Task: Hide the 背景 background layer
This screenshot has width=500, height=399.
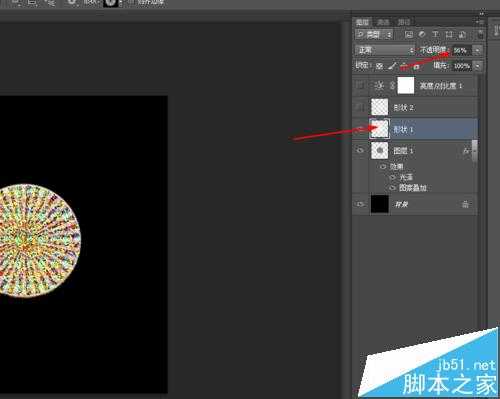Action: 360,204
